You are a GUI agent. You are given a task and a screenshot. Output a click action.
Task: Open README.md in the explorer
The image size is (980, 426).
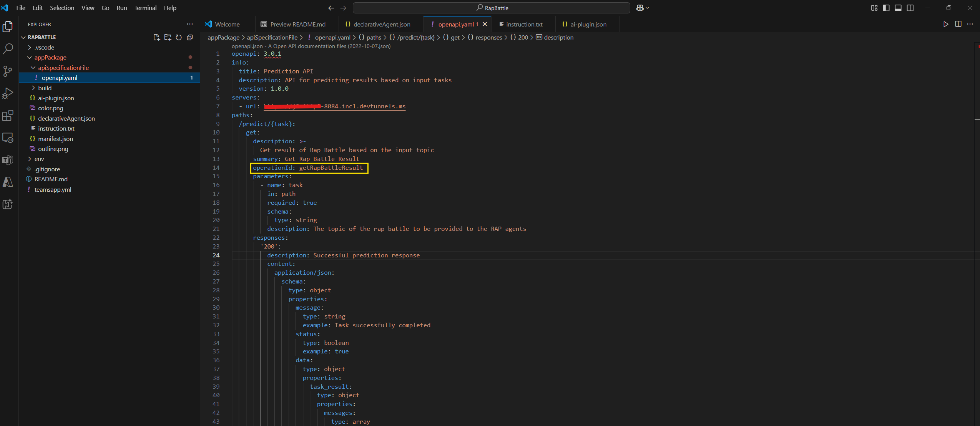tap(110, 179)
